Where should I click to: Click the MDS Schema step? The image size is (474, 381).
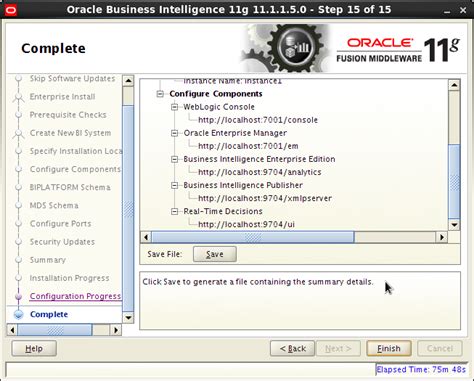(x=54, y=206)
